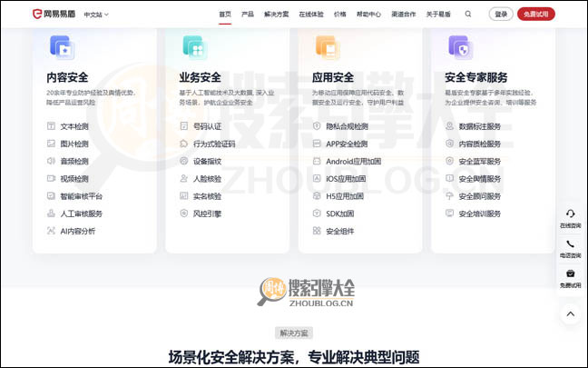Open the 内容安全 heading
The image size is (588, 368).
(67, 77)
